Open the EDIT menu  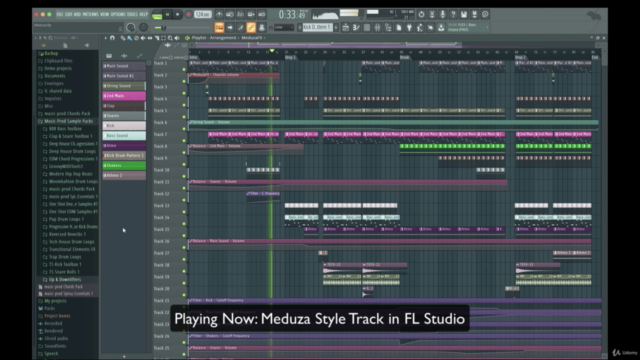(69, 14)
